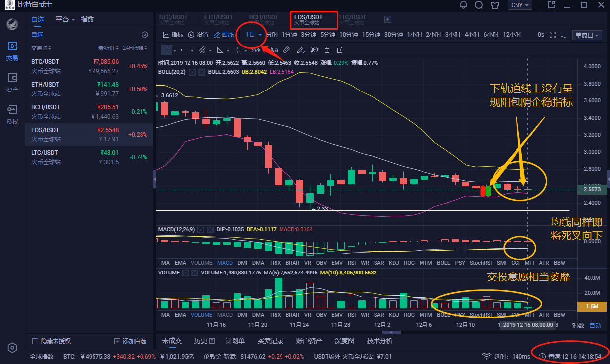Pick the triangle shape drawing tool
The image size is (610, 364).
point(220,50)
